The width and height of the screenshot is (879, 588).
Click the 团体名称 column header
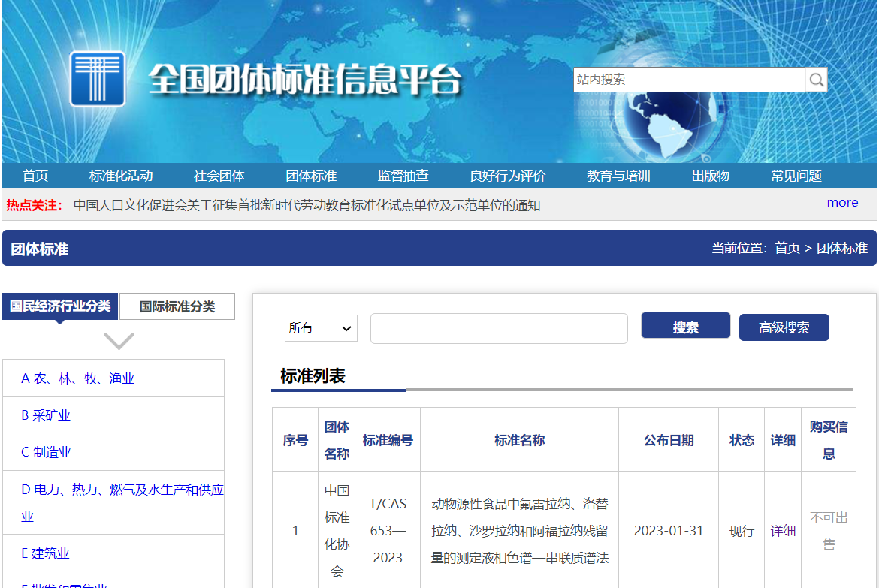click(337, 440)
